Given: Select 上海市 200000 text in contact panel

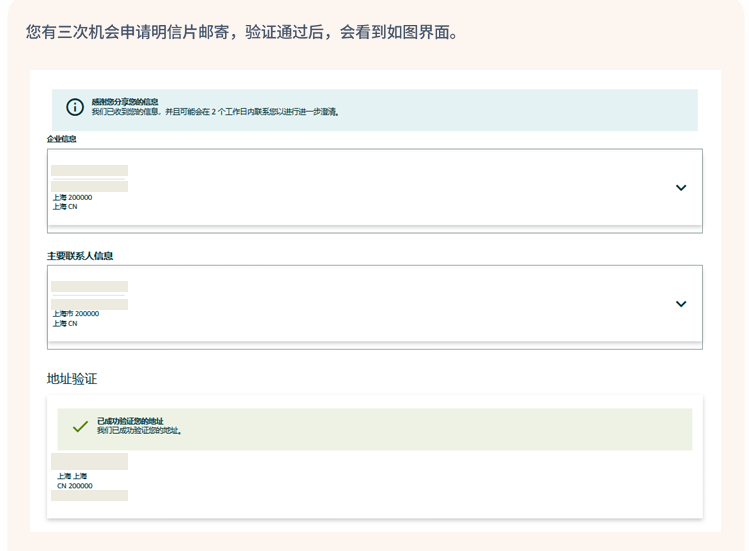Looking at the screenshot, I should (75, 314).
